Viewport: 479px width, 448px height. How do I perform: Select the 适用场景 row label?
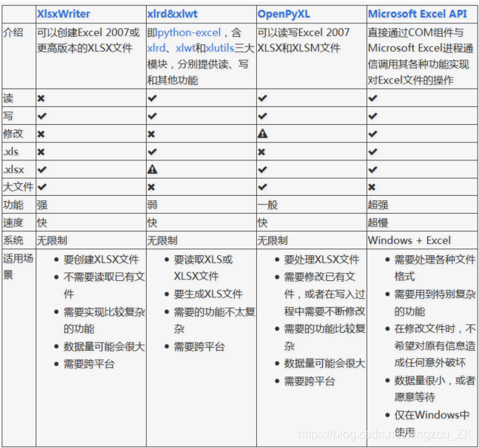[x=18, y=267]
